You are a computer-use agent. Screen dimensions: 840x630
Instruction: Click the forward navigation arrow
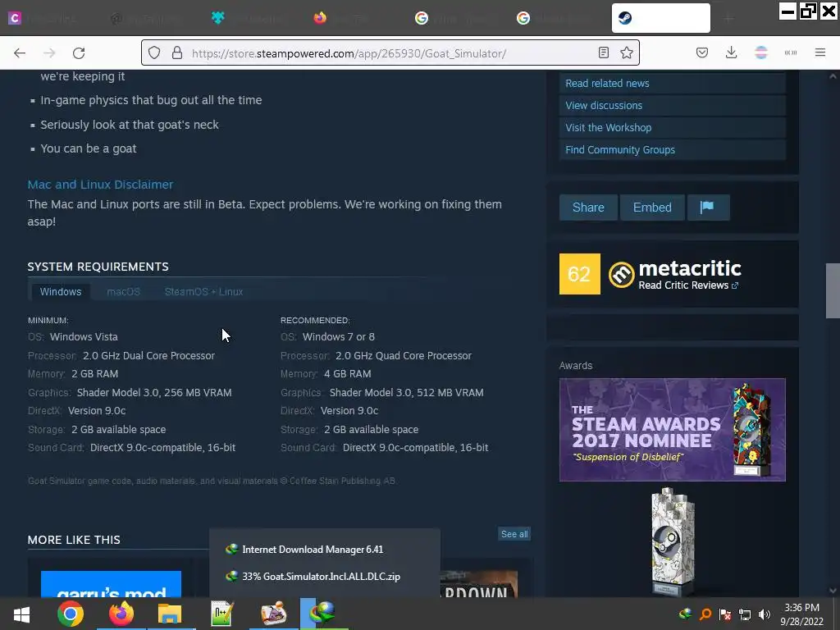tap(49, 53)
